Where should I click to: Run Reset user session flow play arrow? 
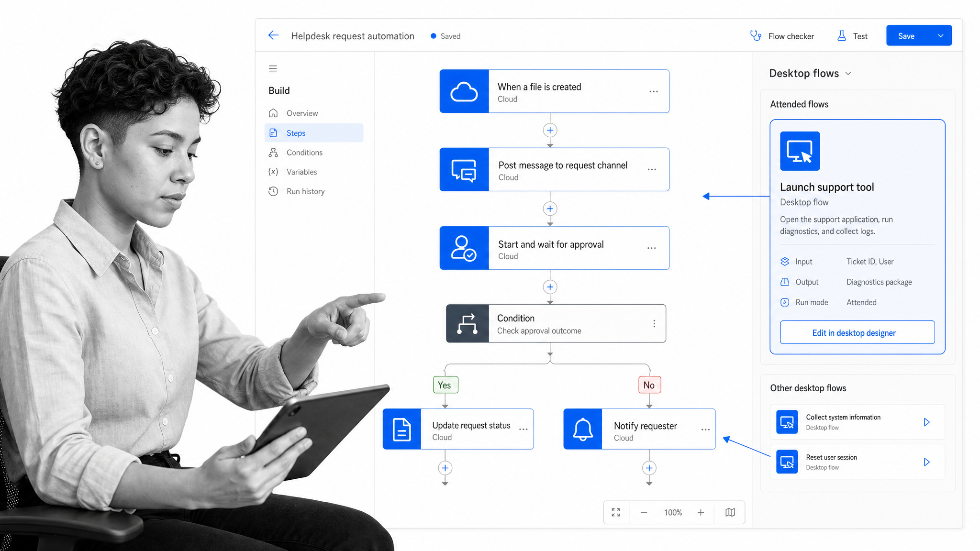[926, 462]
